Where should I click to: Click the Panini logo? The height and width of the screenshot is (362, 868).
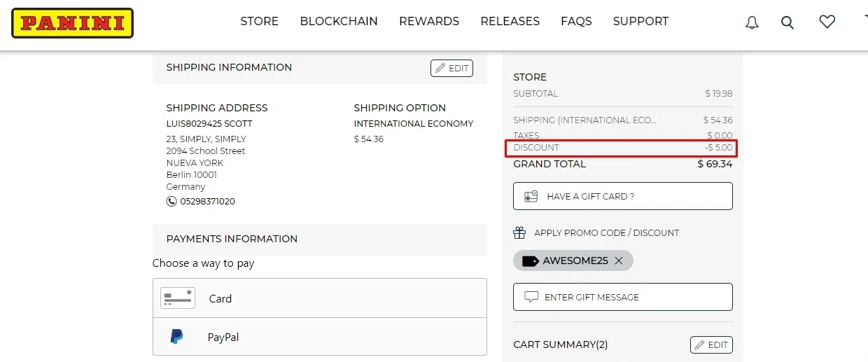click(x=72, y=23)
